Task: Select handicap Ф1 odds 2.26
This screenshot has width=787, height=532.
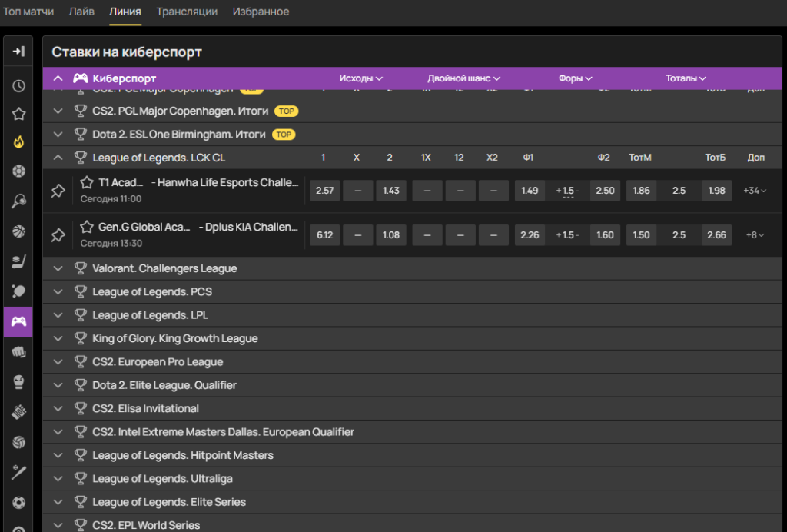Action: pyautogui.click(x=530, y=235)
